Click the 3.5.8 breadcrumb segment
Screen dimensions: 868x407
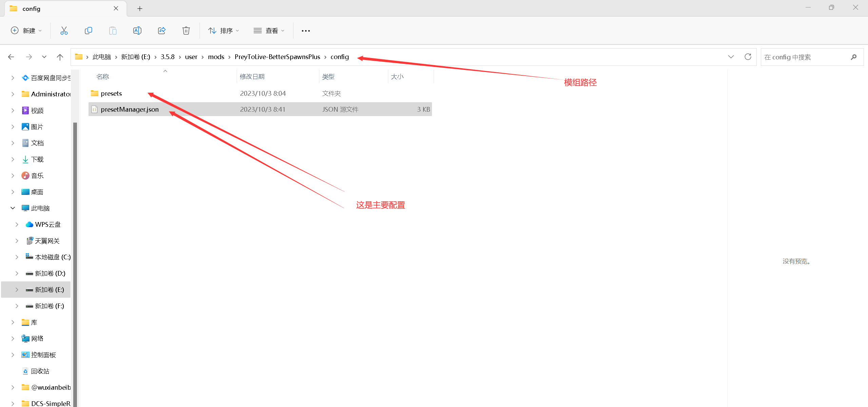[167, 57]
